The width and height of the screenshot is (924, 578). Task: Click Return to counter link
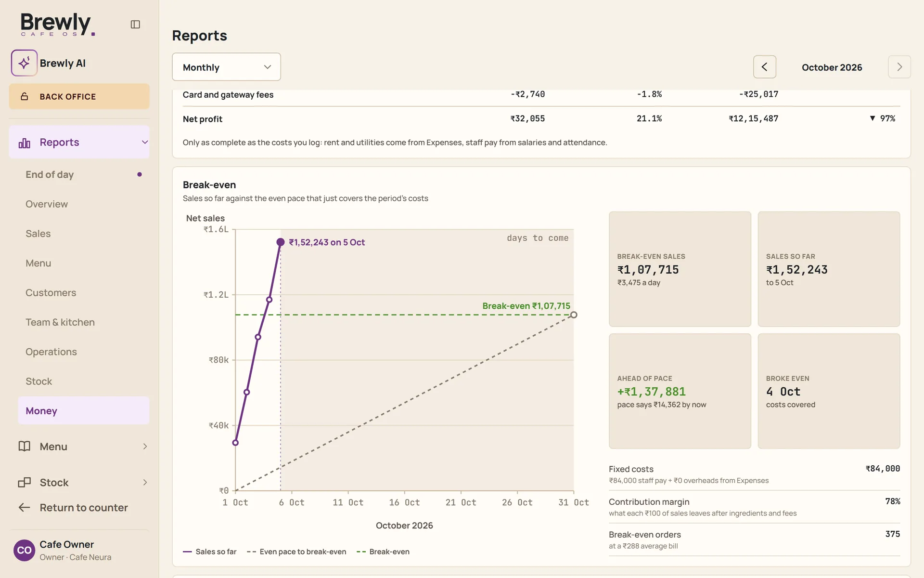tap(84, 507)
